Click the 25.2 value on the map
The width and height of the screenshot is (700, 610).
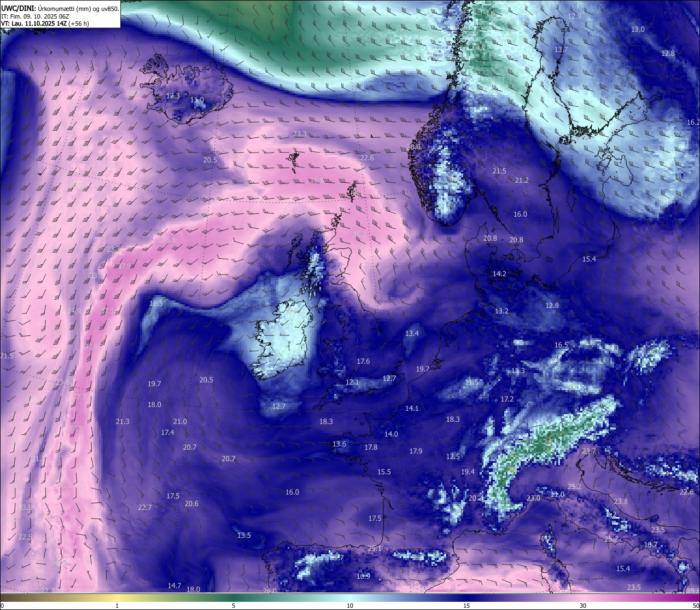[x=574, y=486]
